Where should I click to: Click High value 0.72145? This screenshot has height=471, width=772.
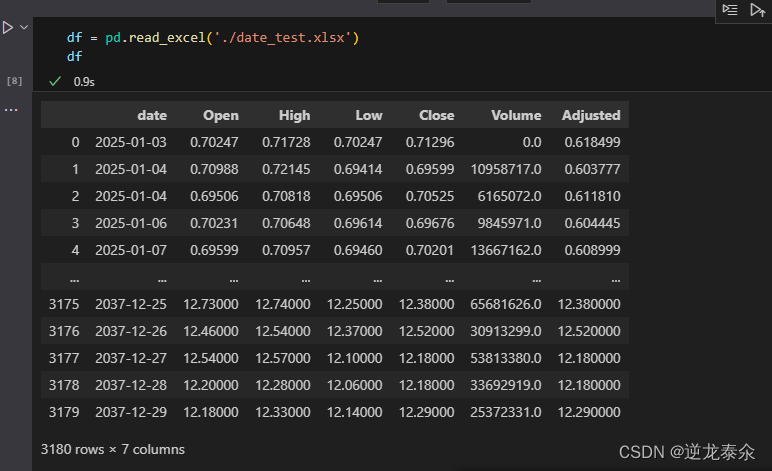(286, 169)
